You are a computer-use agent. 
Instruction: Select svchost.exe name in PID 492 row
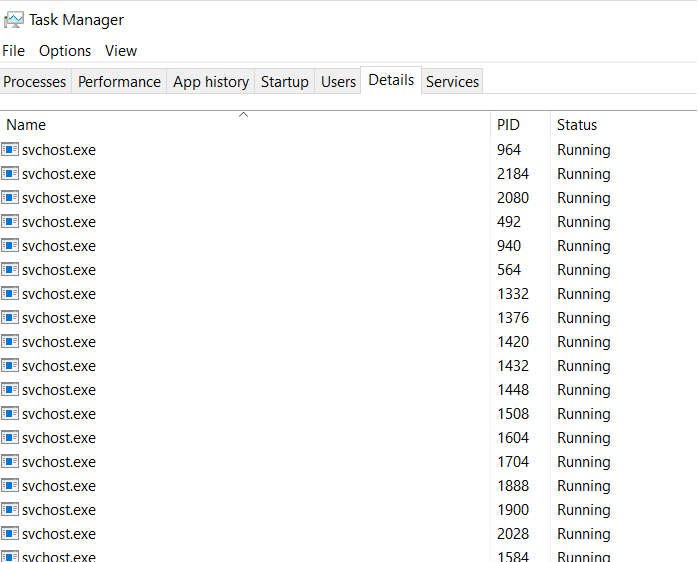[x=59, y=222]
